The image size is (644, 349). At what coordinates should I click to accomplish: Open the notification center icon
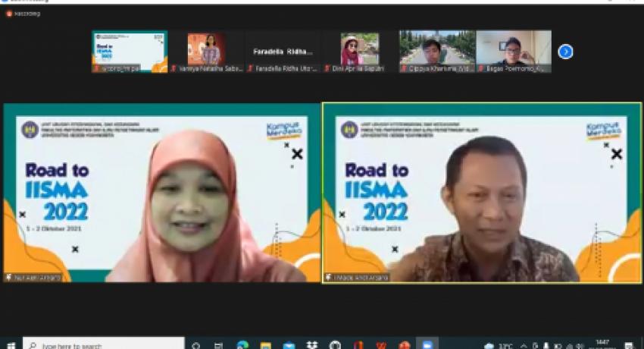tap(628, 345)
